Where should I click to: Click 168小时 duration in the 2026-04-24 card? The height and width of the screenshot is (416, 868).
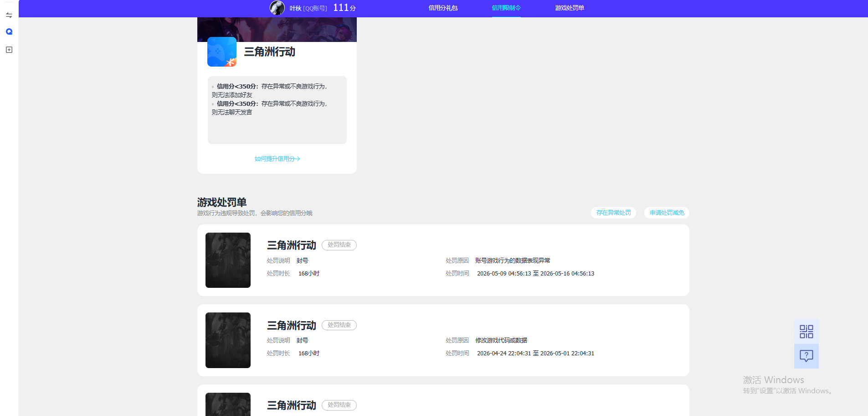(x=309, y=354)
